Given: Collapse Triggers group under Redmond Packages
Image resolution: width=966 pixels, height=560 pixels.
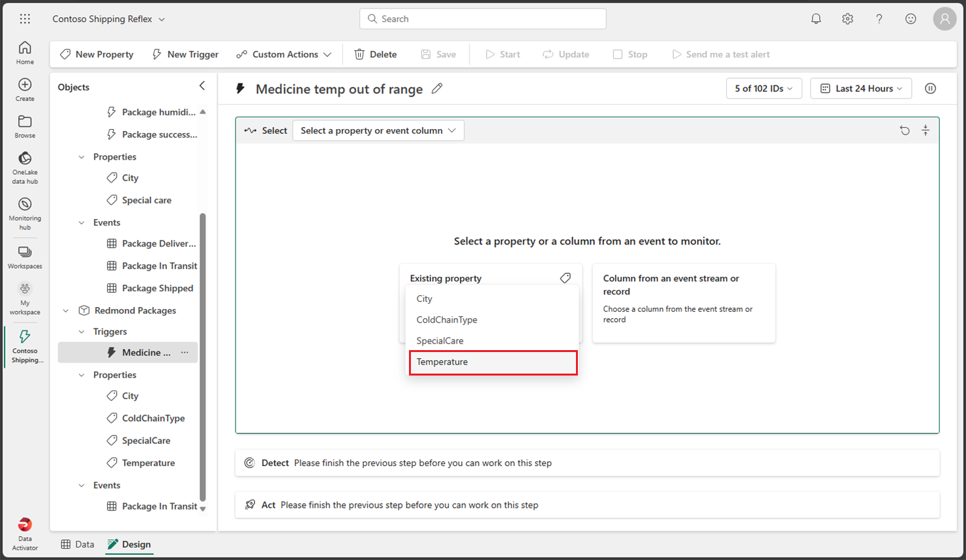Looking at the screenshot, I should (x=82, y=332).
